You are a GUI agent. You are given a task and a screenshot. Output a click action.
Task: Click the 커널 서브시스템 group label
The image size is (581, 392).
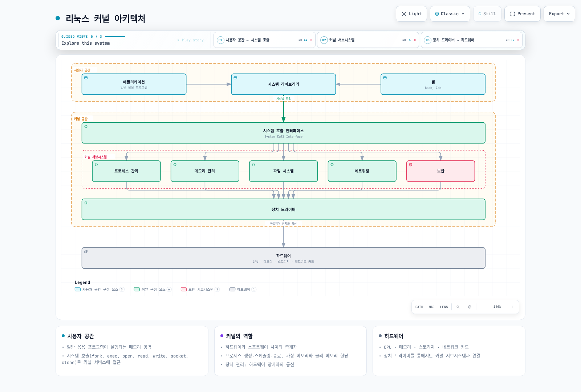(x=96, y=157)
